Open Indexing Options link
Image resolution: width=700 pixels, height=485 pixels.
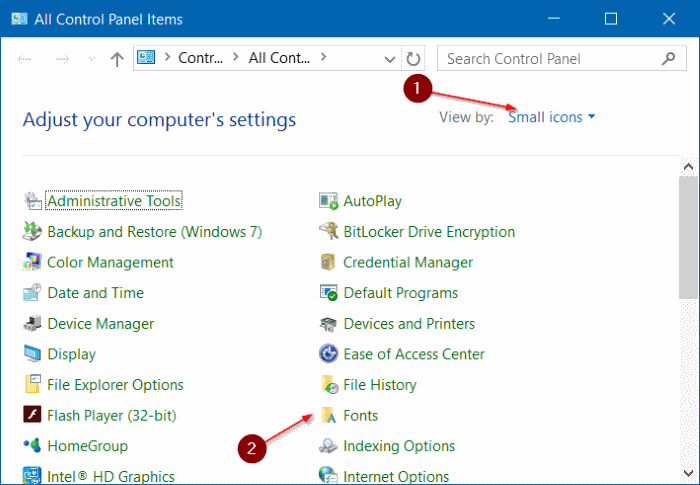tap(399, 446)
